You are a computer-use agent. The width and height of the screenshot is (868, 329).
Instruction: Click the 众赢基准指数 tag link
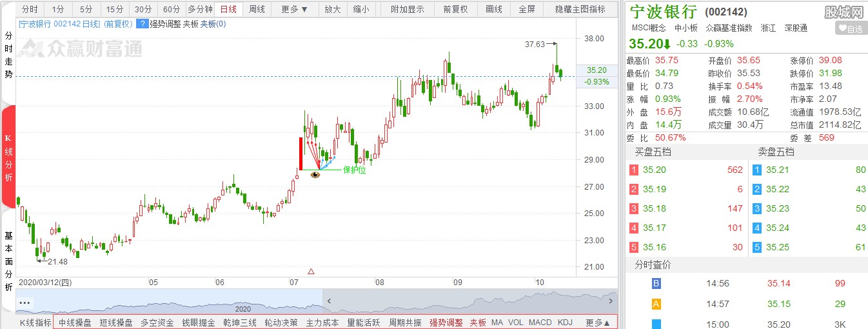tap(729, 28)
